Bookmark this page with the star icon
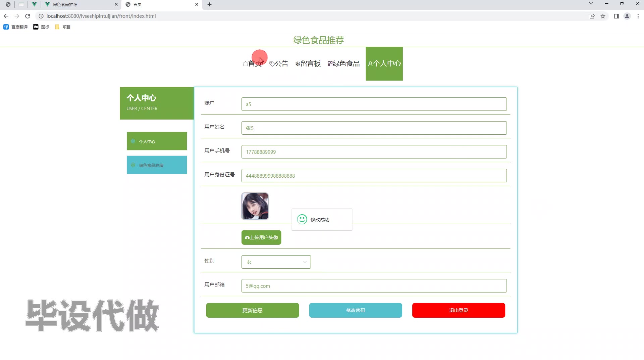Screen dimensions: 644x360 click(x=603, y=16)
